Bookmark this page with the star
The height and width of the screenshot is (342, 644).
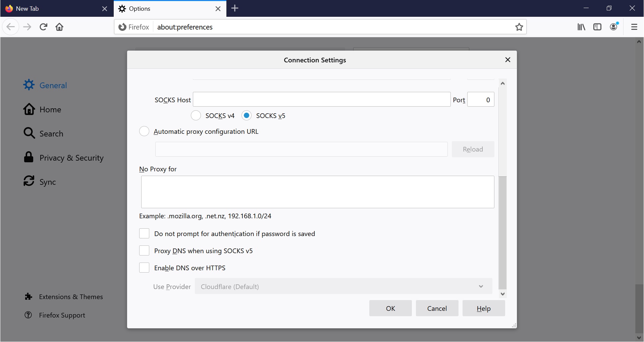coord(519,27)
